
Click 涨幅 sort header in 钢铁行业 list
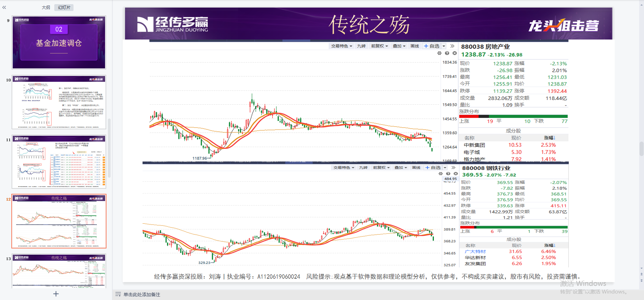point(550,245)
